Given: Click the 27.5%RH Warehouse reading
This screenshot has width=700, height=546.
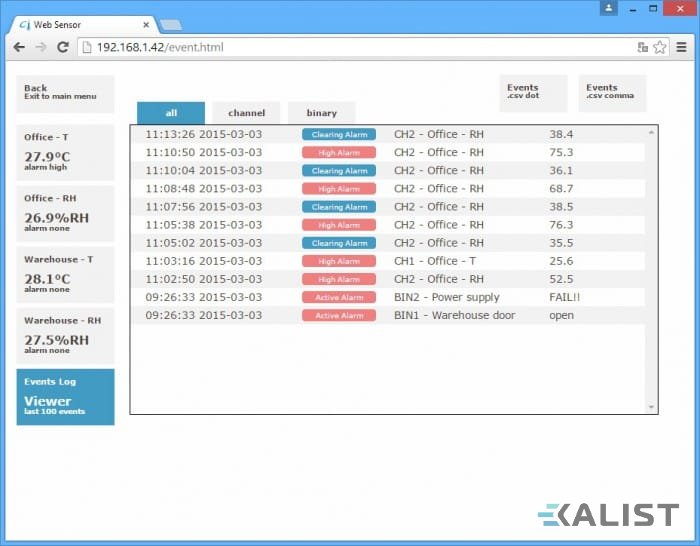Looking at the screenshot, I should coord(56,340).
